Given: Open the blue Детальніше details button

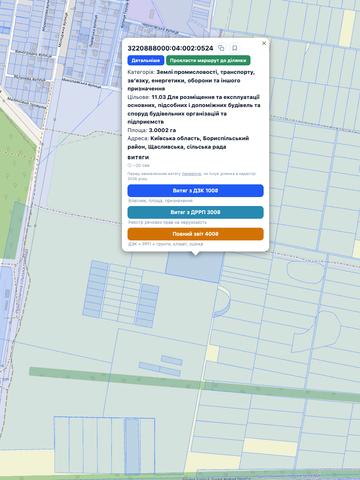Looking at the screenshot, I should [x=146, y=60].
